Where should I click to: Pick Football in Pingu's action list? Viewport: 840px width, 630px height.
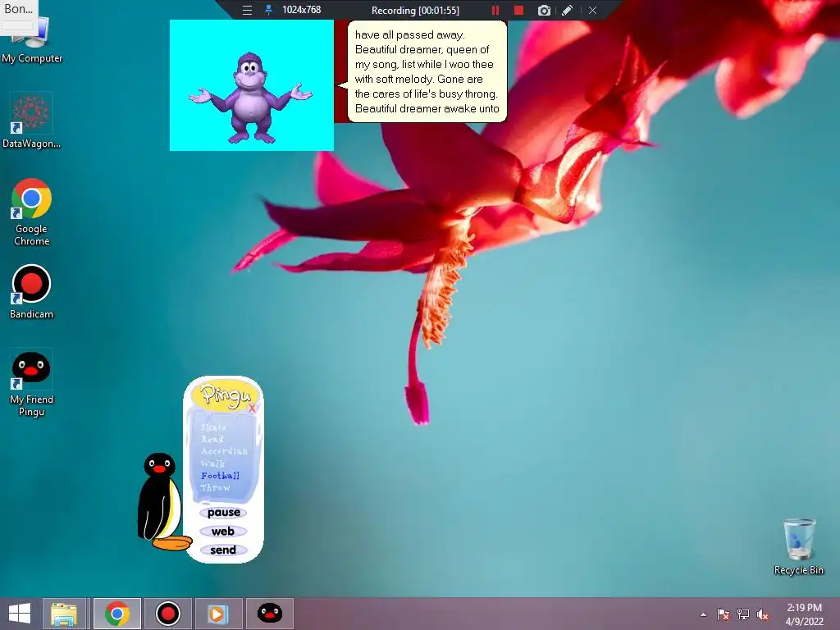(x=220, y=476)
